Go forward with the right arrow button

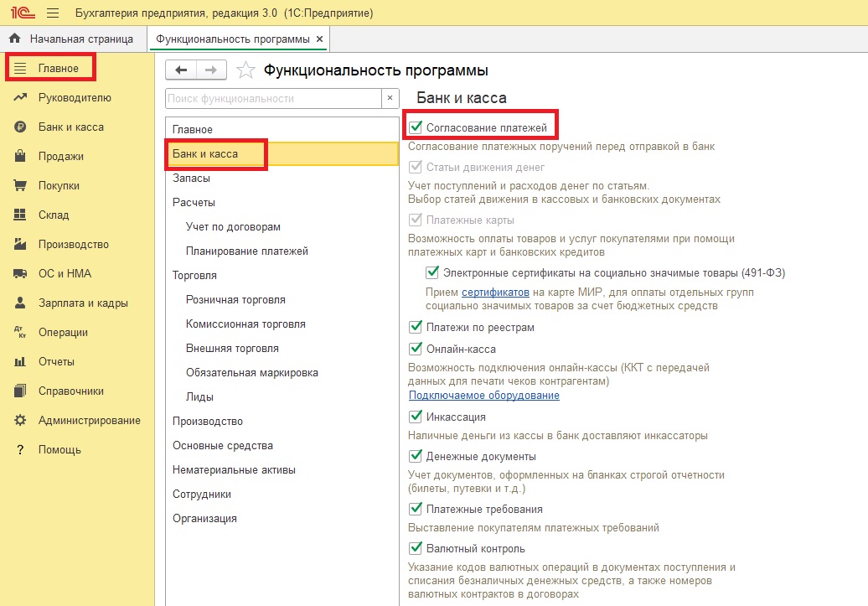pyautogui.click(x=211, y=70)
